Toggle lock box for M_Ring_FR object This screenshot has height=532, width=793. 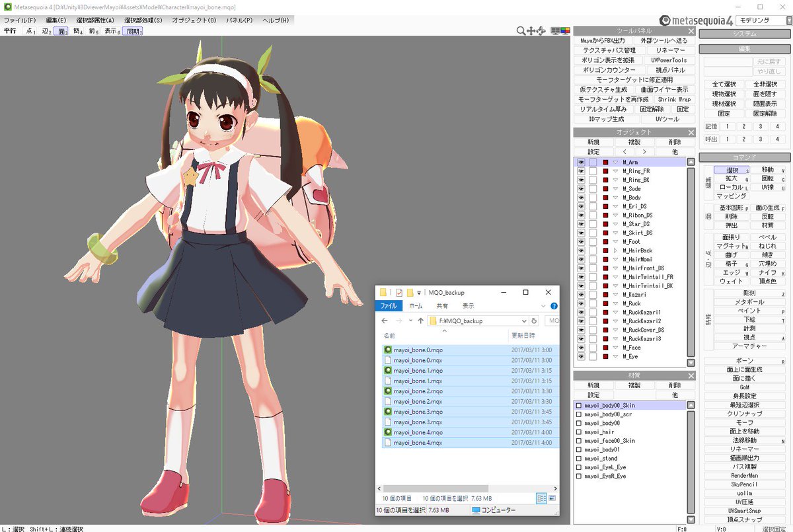pos(593,171)
